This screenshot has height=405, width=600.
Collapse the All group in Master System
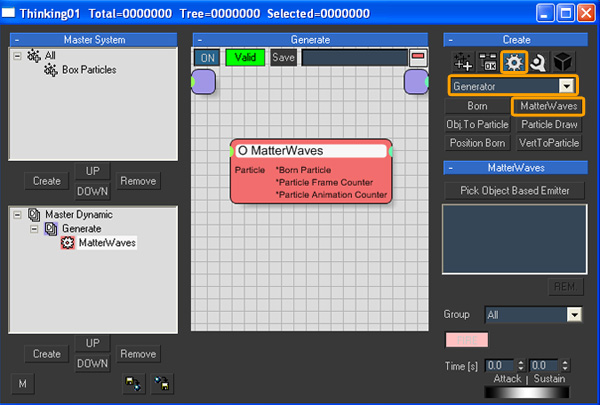coord(17,56)
